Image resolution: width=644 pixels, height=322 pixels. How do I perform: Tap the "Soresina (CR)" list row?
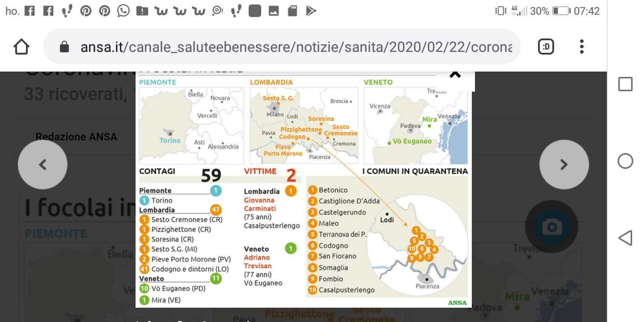pyautogui.click(x=166, y=239)
